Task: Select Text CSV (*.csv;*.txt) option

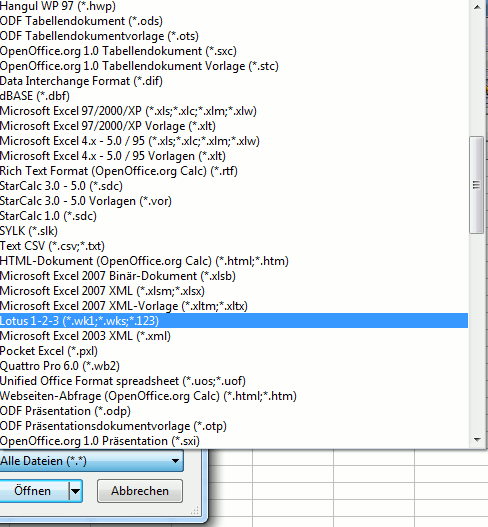Action: click(x=234, y=246)
